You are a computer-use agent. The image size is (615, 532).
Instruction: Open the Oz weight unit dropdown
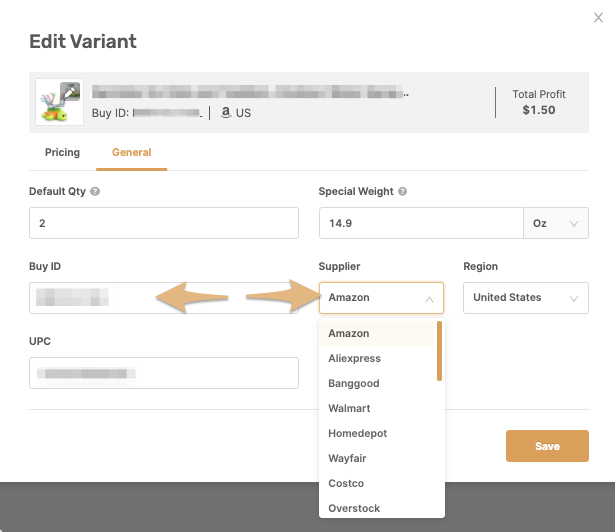(x=556, y=223)
